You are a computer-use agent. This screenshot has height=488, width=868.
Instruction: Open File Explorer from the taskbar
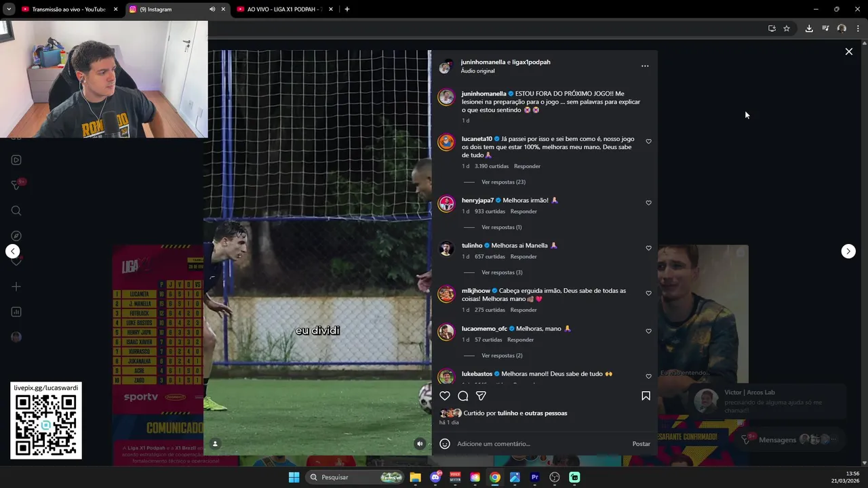point(416,477)
